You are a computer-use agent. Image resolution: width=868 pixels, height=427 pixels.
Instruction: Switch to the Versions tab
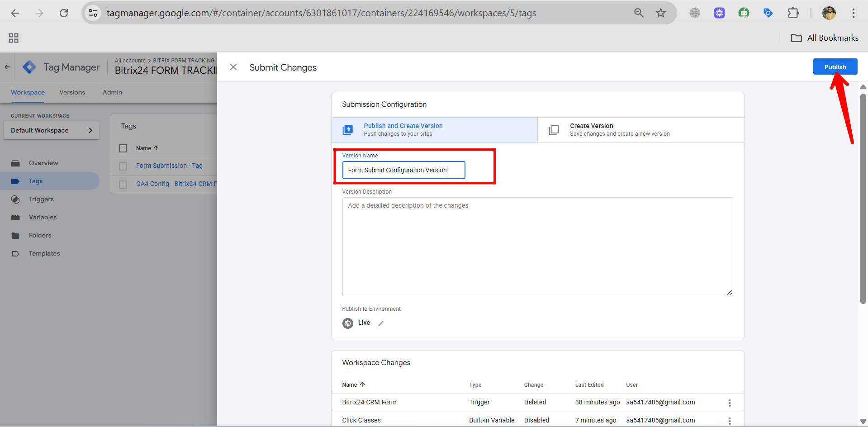coord(72,92)
